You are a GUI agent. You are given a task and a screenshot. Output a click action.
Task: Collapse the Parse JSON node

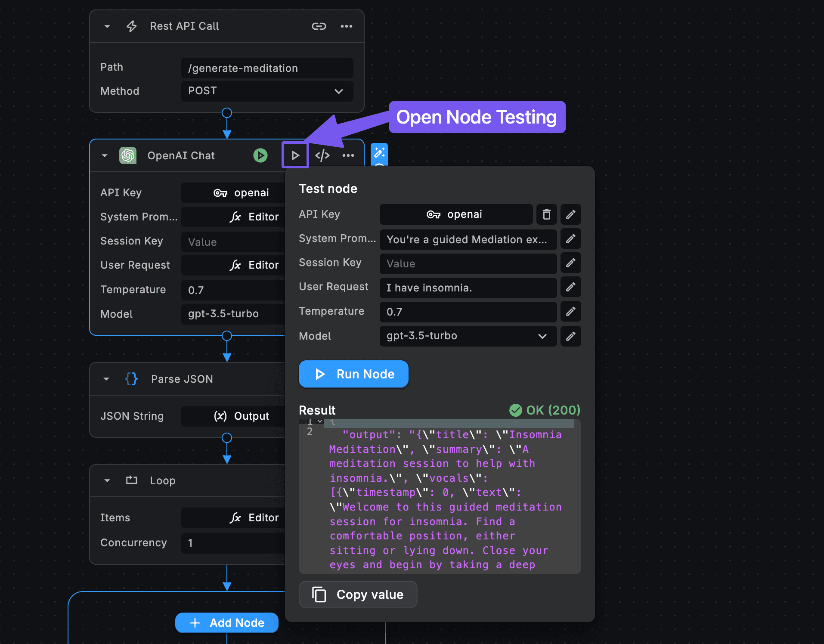point(106,379)
